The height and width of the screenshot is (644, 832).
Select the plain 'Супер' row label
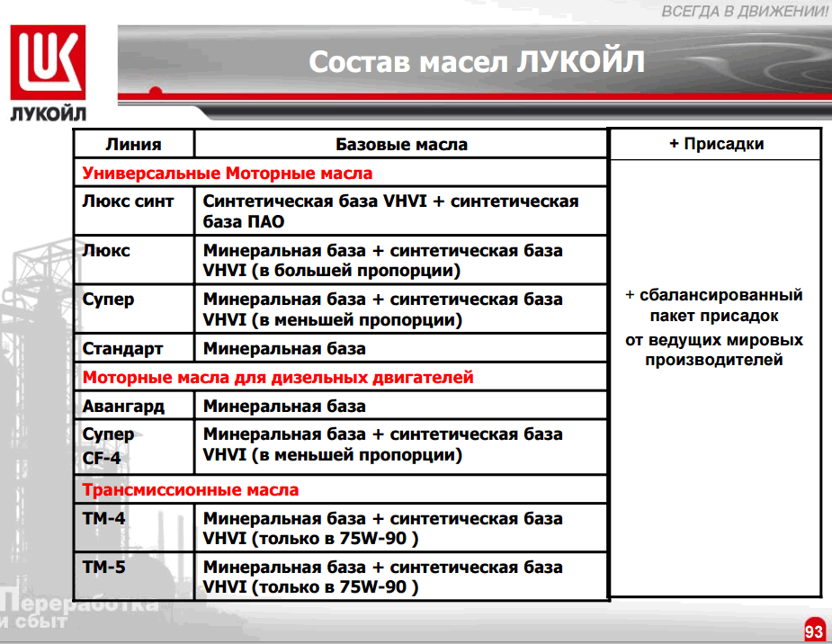click(108, 300)
